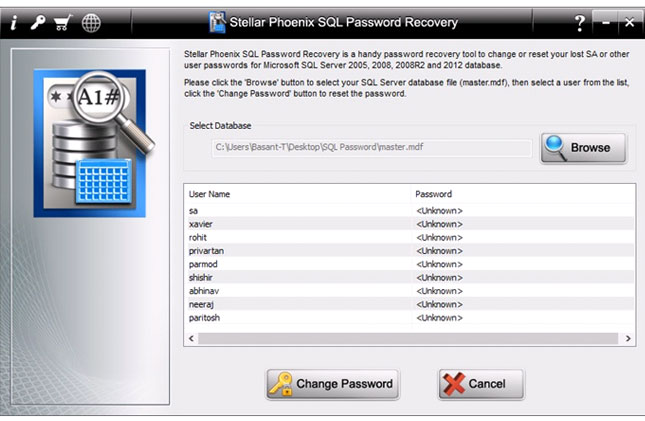The width and height of the screenshot is (645, 421).
Task: Select the rohit user row
Action: point(409,237)
